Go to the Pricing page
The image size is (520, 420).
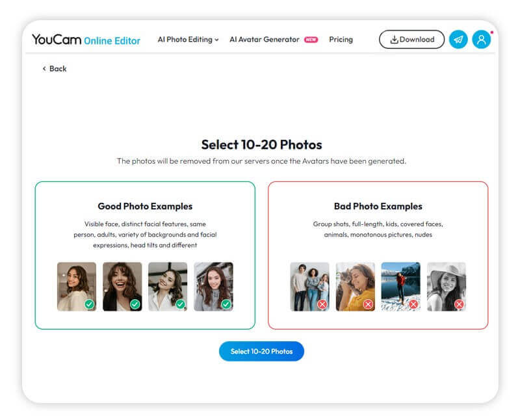pyautogui.click(x=341, y=40)
